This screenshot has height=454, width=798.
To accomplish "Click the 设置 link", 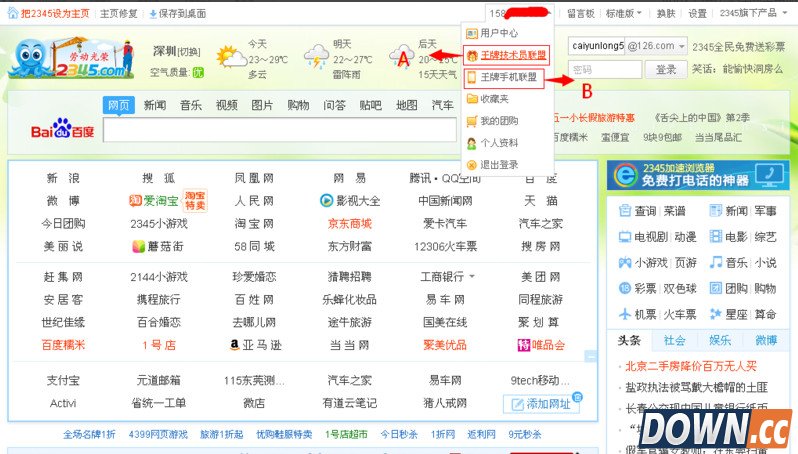I will point(698,14).
